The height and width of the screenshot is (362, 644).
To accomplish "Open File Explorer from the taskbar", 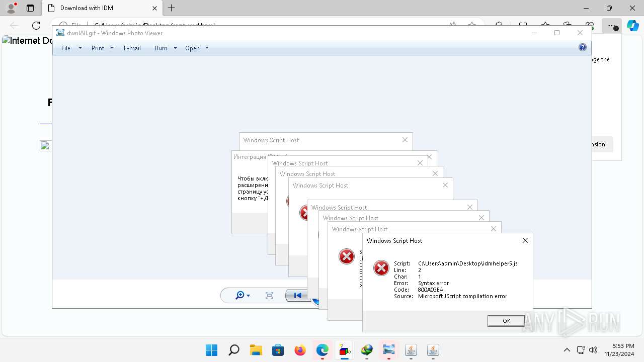I will [256, 350].
